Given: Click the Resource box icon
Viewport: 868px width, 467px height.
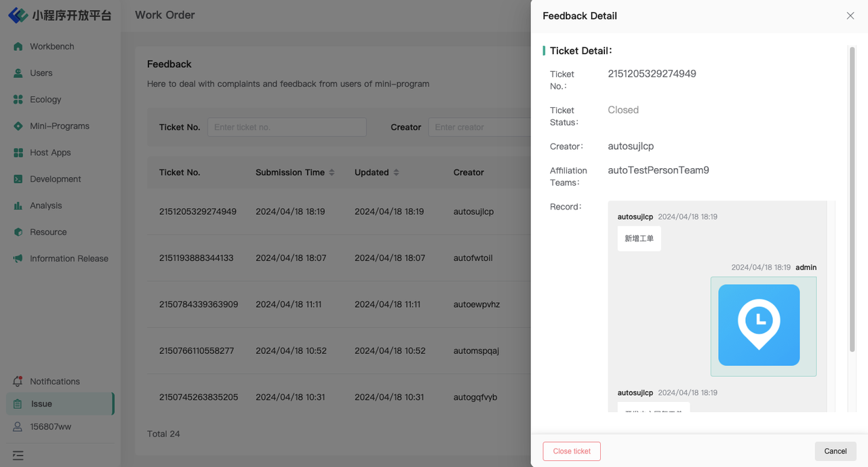Looking at the screenshot, I should (x=18, y=232).
